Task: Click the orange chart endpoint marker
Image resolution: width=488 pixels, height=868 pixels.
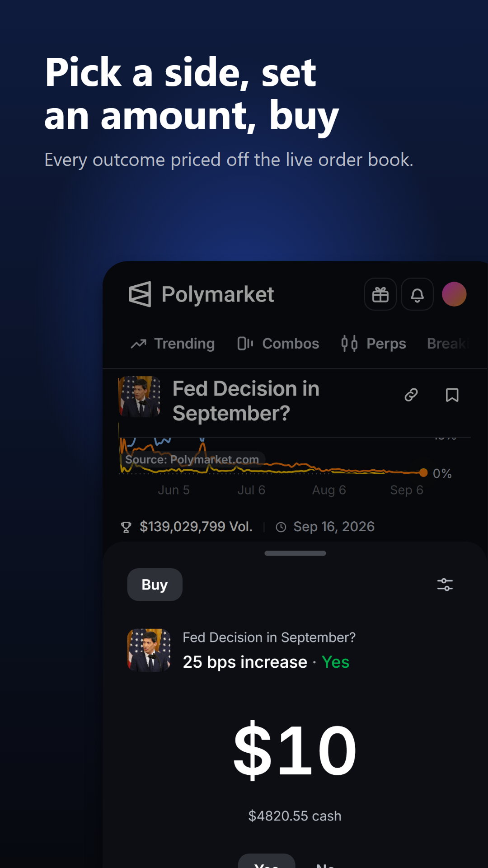Action: click(x=423, y=472)
